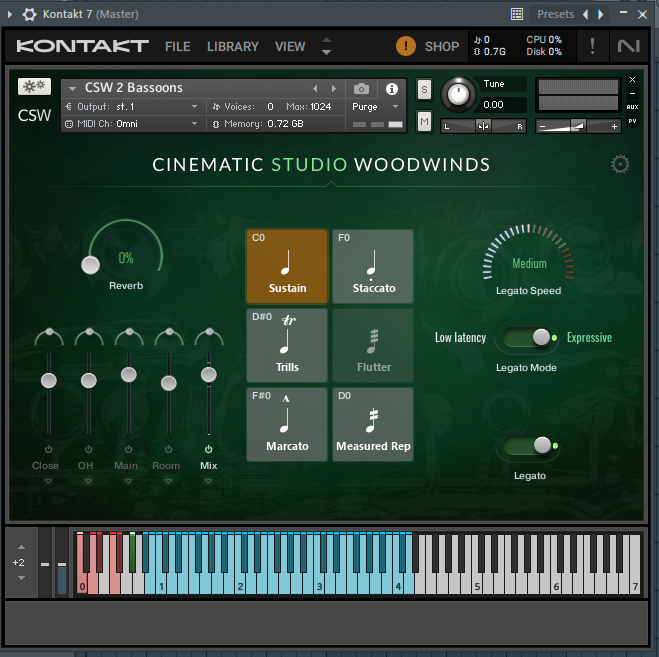The height and width of the screenshot is (657, 659).
Task: Minimize the instrument header view
Action: [x=632, y=93]
